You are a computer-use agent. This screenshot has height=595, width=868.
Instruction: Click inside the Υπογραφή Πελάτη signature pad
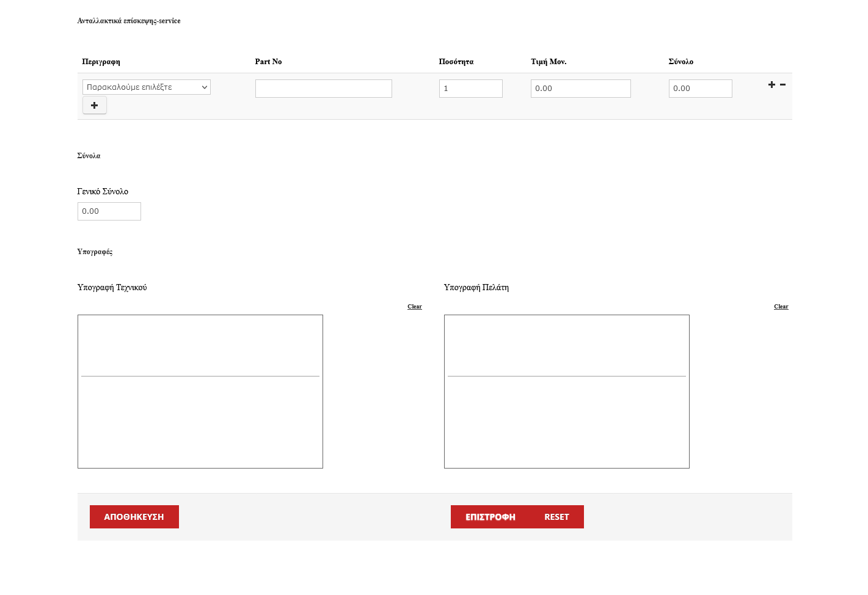point(567,392)
